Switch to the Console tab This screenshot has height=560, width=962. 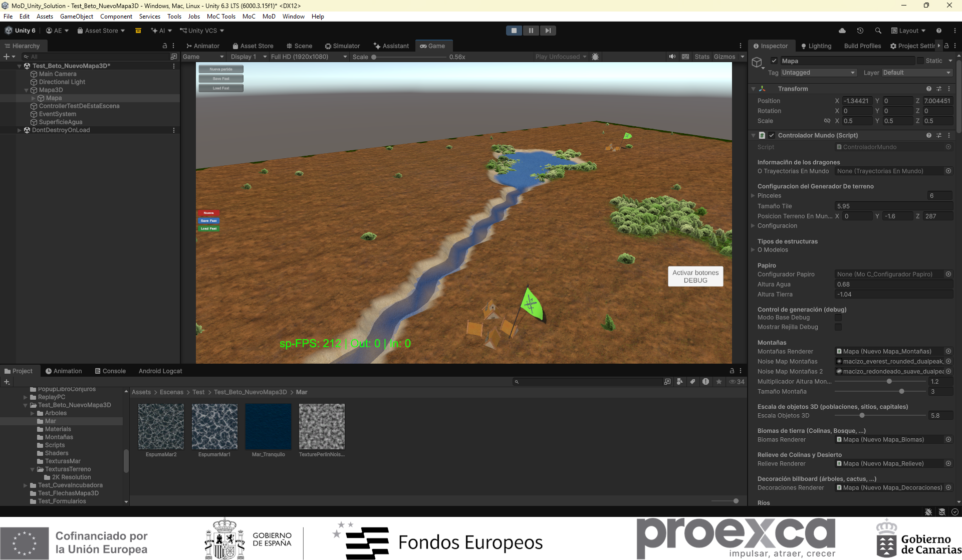(110, 371)
